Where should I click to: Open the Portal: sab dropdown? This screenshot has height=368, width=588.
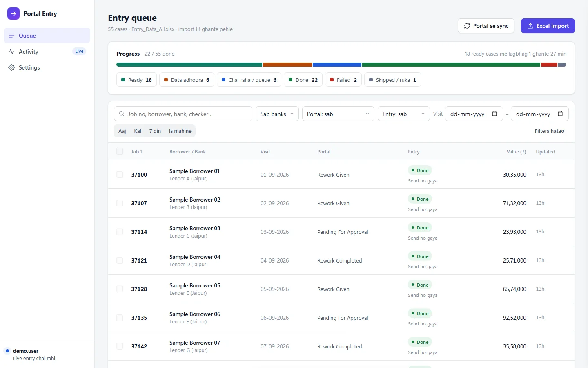[338, 114]
